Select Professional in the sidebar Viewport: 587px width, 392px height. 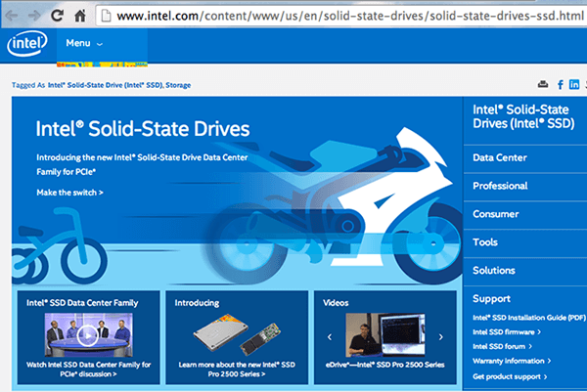pyautogui.click(x=500, y=186)
